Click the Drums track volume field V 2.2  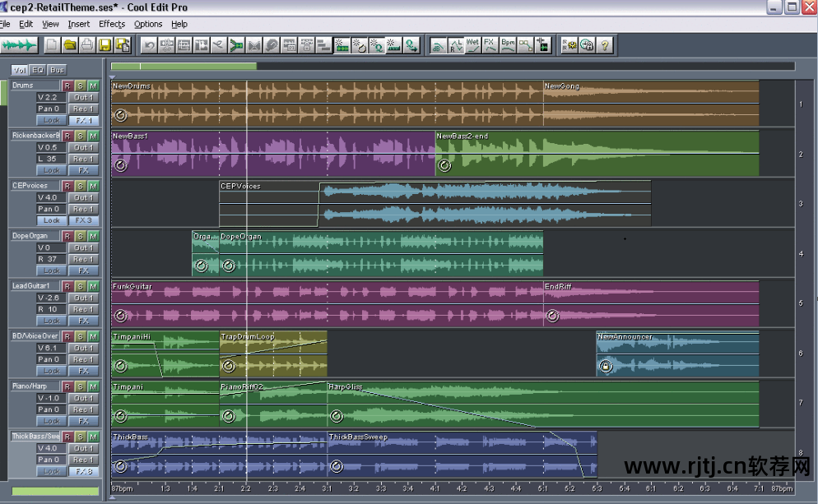click(x=51, y=98)
